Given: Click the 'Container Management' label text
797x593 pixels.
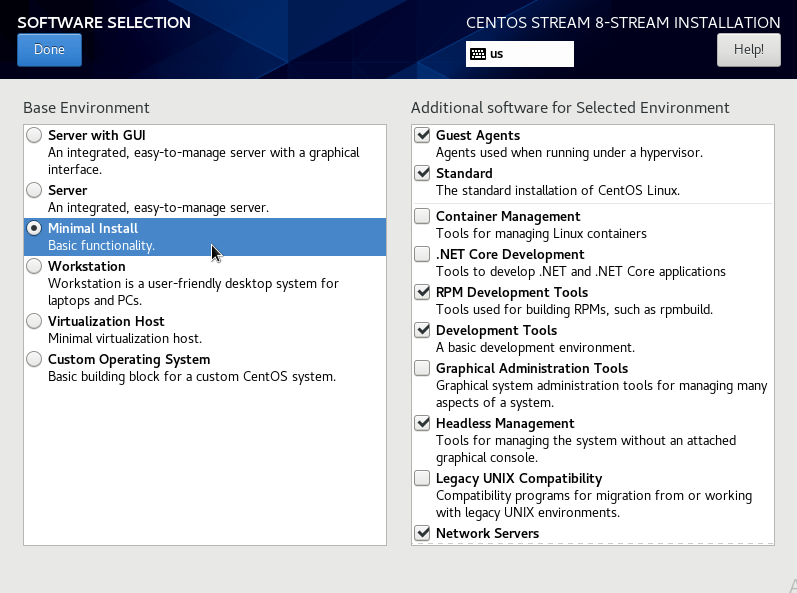Looking at the screenshot, I should 508,216.
